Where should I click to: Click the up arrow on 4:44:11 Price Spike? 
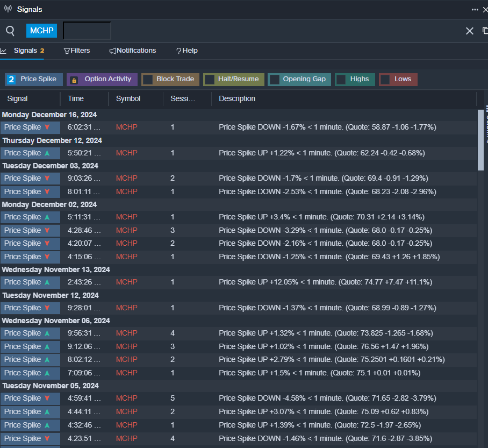(x=47, y=411)
